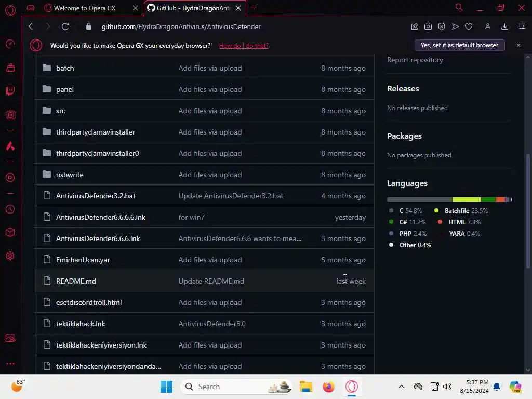Open the Windows Start button
Image resolution: width=532 pixels, height=399 pixels.
[166, 387]
